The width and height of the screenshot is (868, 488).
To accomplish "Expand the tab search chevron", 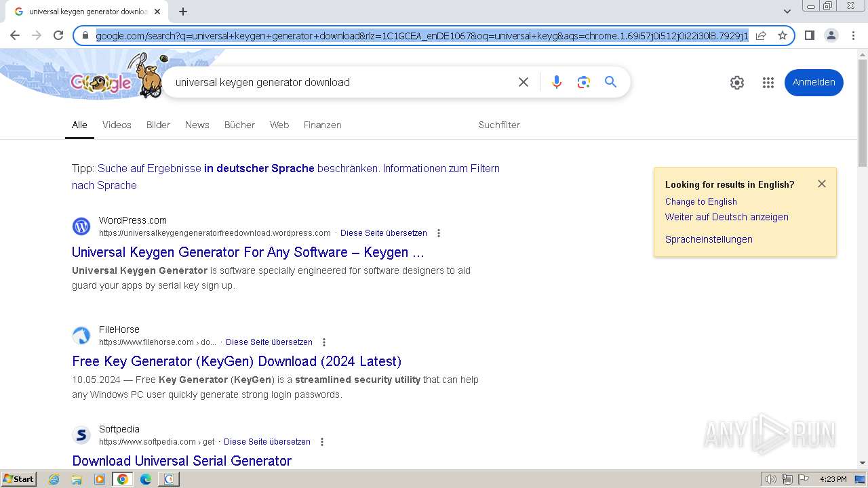I will [787, 12].
